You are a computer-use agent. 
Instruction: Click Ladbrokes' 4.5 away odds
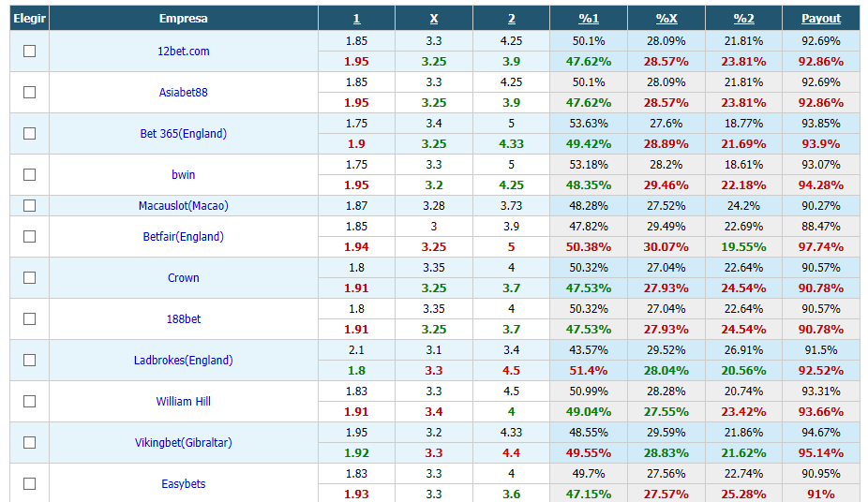point(512,371)
